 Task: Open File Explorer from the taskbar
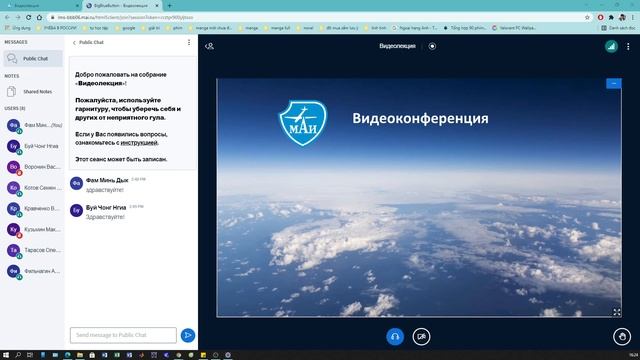coord(80,355)
